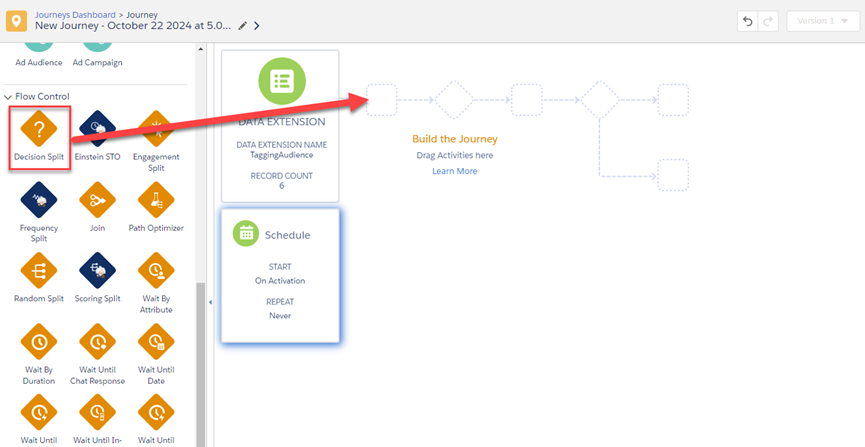Viewport: 865px width, 447px height.
Task: Open the Version 1 dropdown
Action: coord(823,21)
